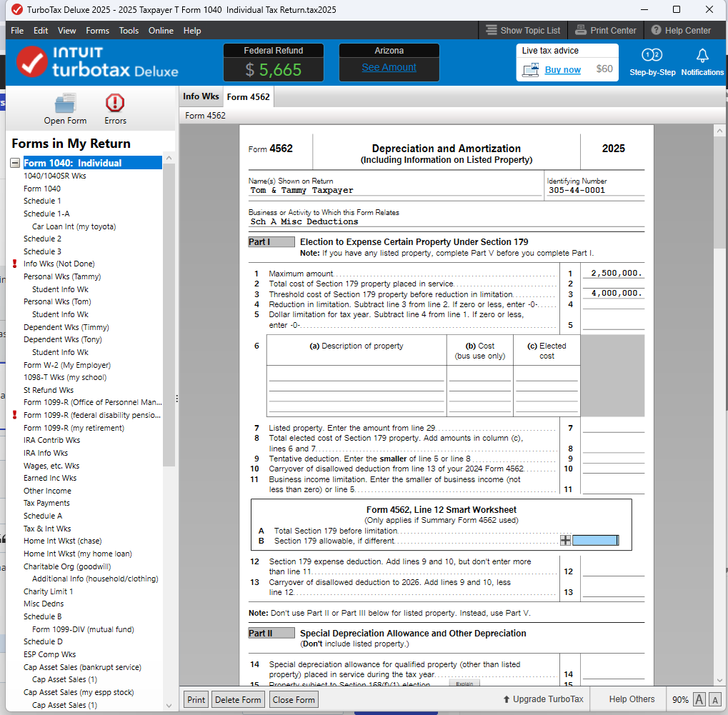Select the larger font size A icon

699,699
